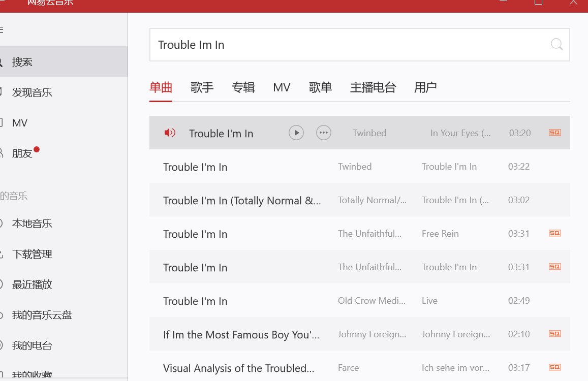Click the search field containing Trouble Im In
The image size is (588, 381).
(x=346, y=45)
